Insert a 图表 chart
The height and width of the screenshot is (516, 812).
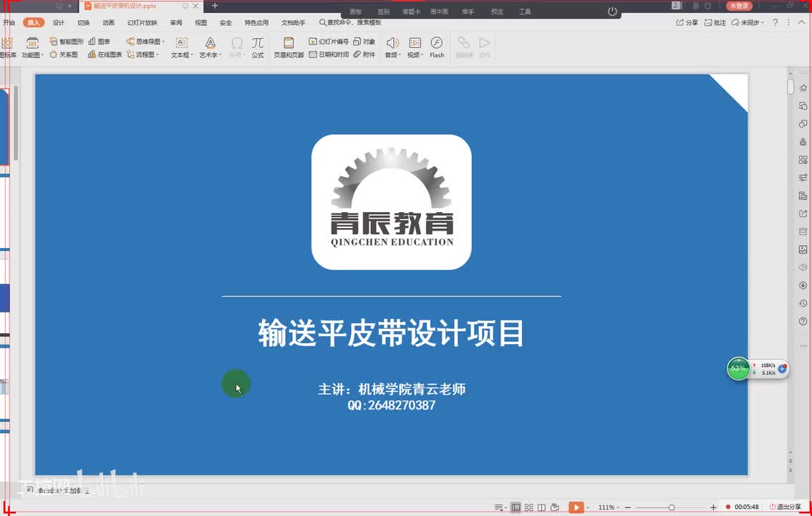click(x=100, y=42)
